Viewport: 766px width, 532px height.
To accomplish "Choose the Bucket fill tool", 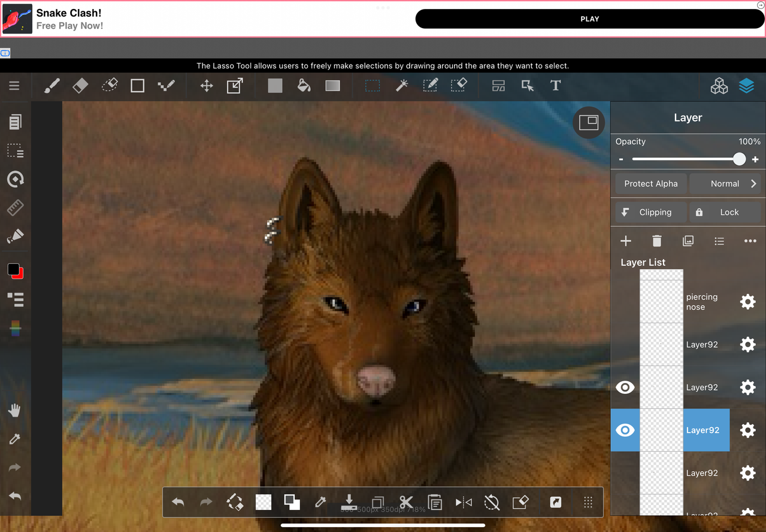I will 304,86.
